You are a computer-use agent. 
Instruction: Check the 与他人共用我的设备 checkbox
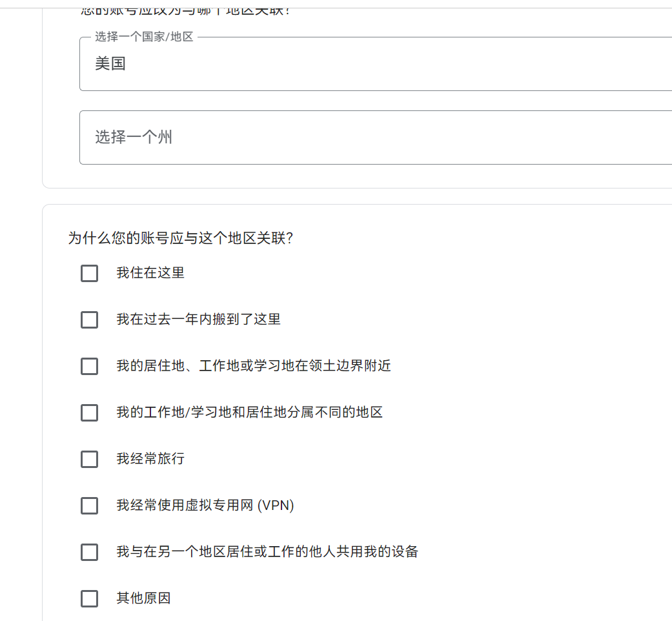(x=90, y=552)
